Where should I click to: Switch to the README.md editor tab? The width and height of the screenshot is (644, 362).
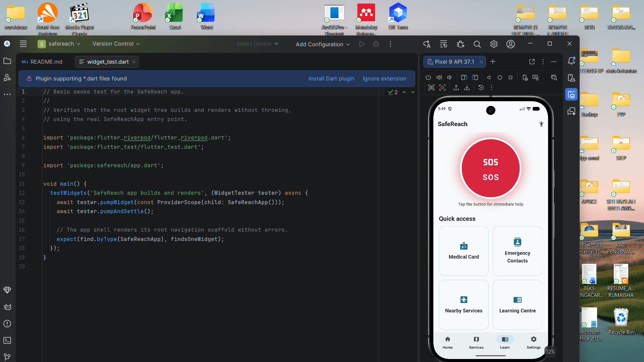(x=42, y=62)
